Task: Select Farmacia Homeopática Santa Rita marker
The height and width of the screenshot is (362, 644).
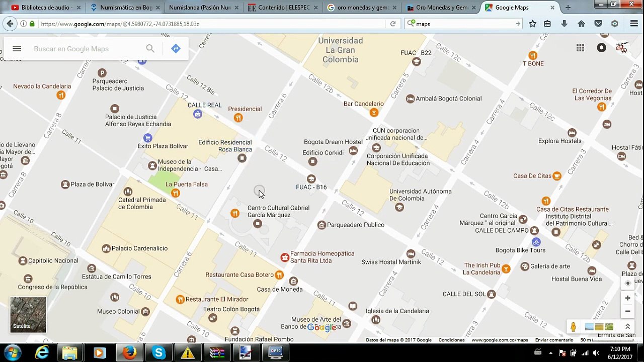Action: coord(285,257)
